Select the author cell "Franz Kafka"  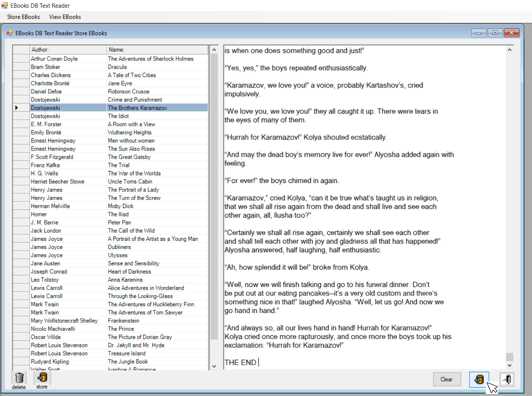pos(68,165)
